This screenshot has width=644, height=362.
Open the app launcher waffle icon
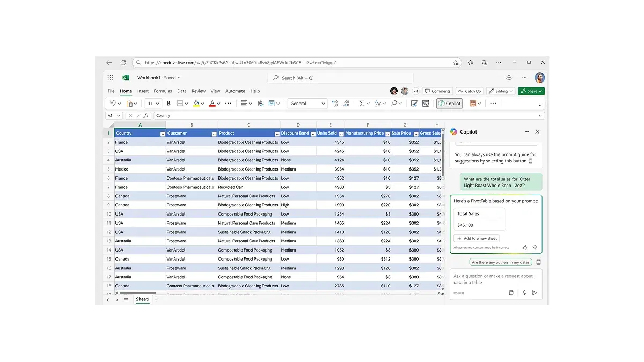point(111,78)
